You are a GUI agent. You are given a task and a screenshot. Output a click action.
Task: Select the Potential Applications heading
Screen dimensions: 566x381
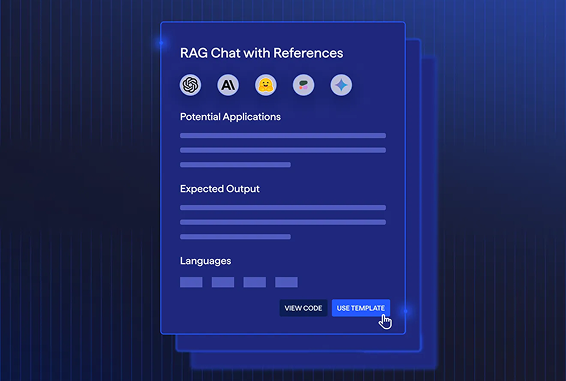[x=230, y=117]
